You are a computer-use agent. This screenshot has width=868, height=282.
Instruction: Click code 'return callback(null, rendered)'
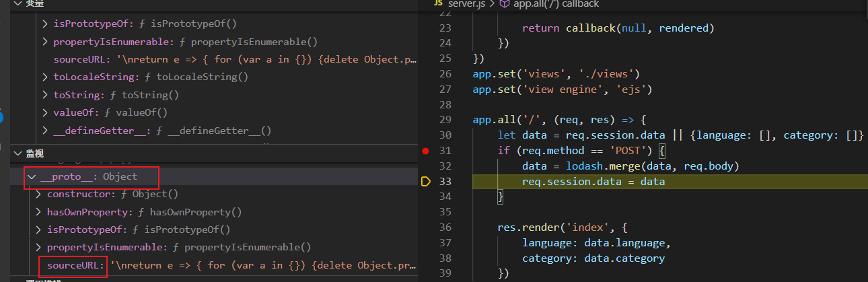click(618, 28)
